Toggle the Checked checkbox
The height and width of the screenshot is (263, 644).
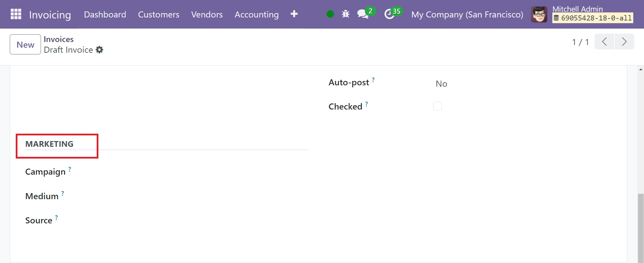pyautogui.click(x=437, y=106)
